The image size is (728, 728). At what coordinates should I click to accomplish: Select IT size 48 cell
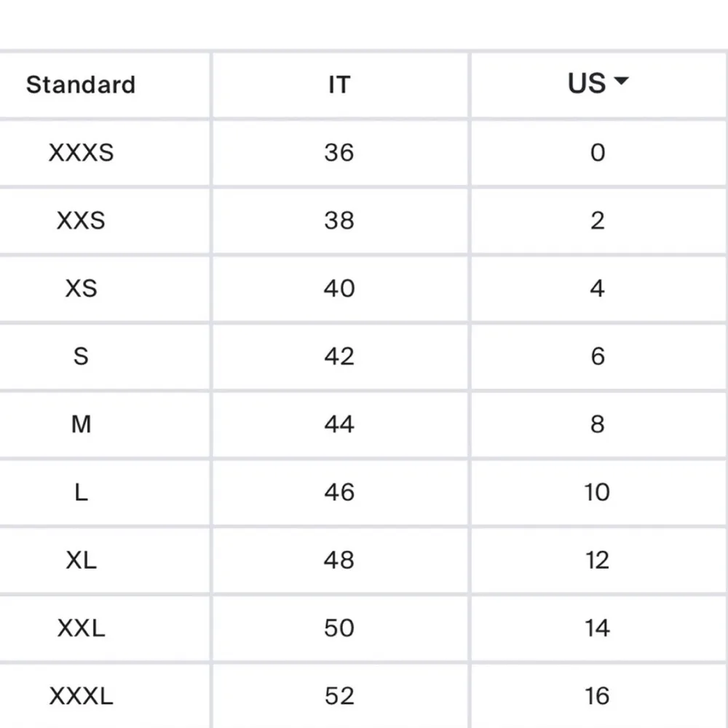click(339, 561)
